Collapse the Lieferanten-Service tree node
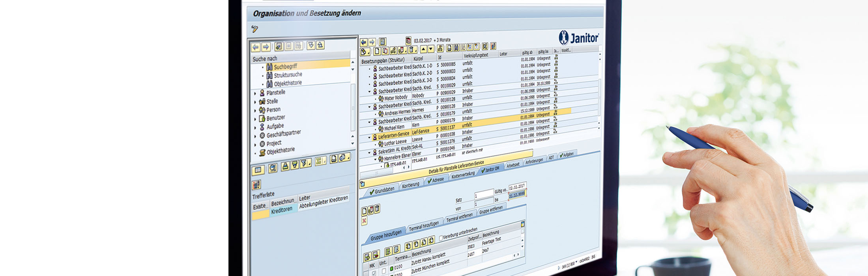The image size is (868, 276). [x=370, y=138]
